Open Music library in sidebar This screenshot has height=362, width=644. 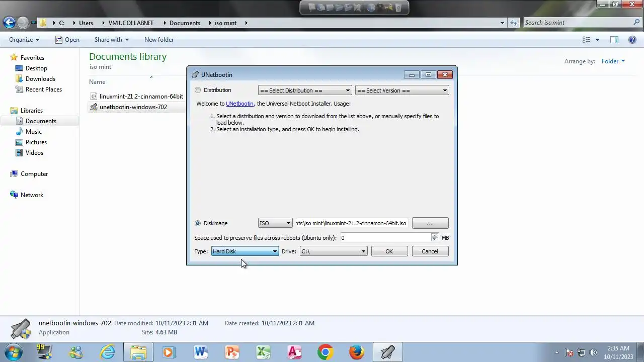(x=34, y=132)
